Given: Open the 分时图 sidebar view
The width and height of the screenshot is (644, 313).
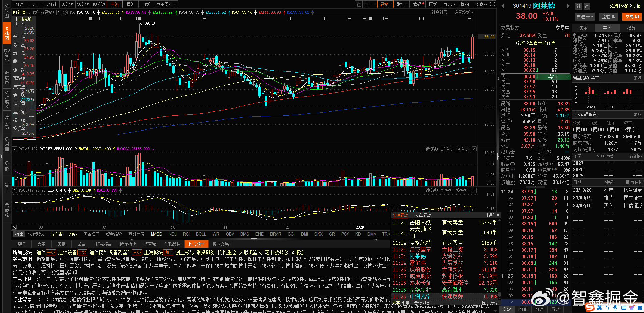Looking at the screenshot, I should [7, 11].
